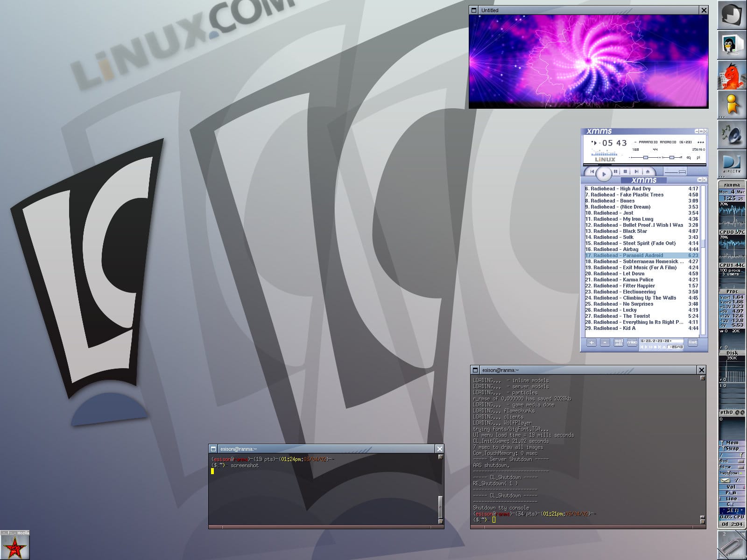The image size is (747, 560).
Task: Stop playback in the XMMS player
Action: 626,172
